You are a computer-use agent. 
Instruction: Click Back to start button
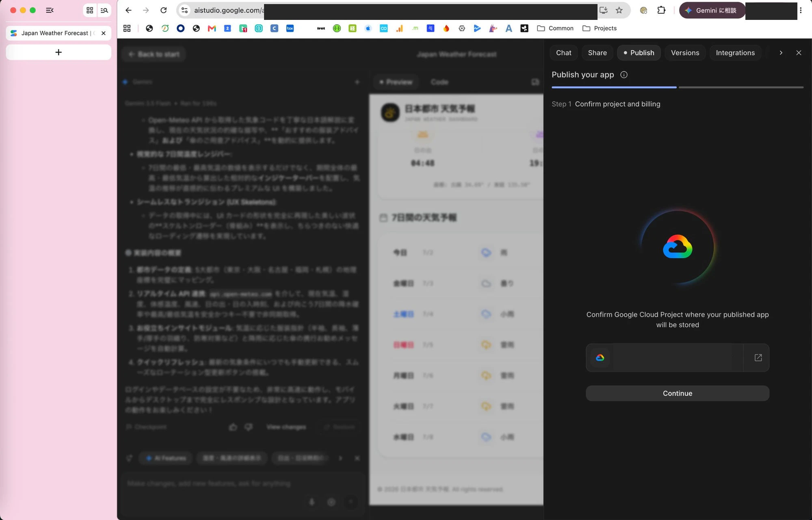[x=154, y=54]
